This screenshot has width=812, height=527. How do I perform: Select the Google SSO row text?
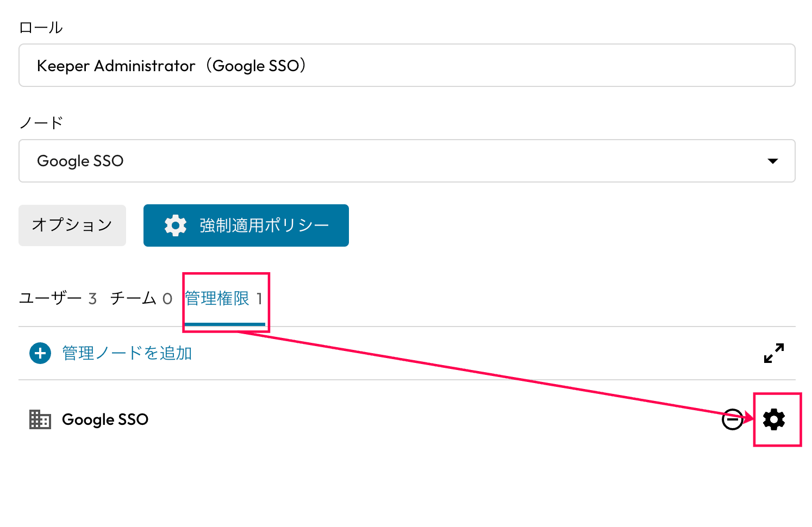pyautogui.click(x=105, y=419)
